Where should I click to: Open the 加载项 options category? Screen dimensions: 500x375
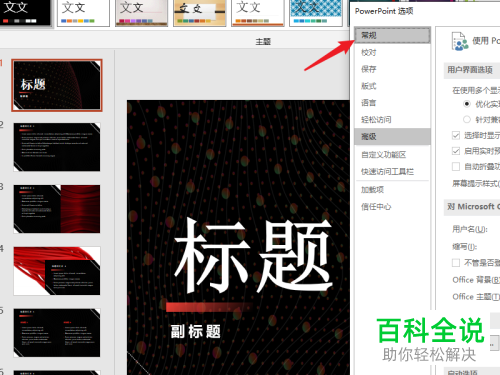(x=392, y=190)
